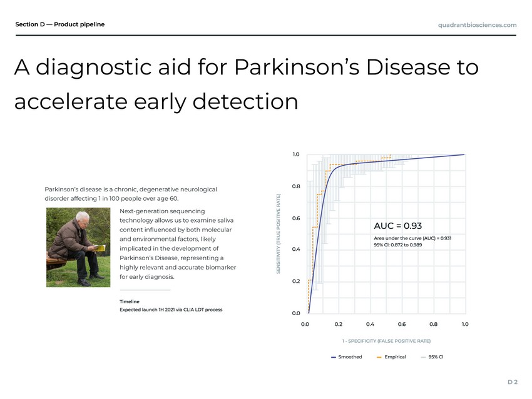Click the blue Smoothed legend line marker
The width and height of the screenshot is (532, 399).
pos(334,357)
